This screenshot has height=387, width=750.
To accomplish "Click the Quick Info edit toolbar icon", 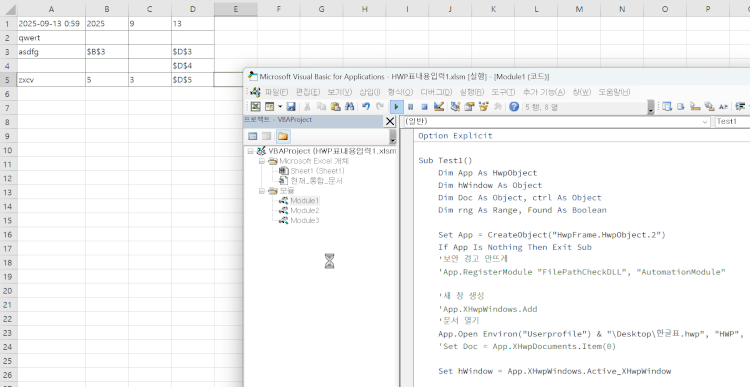I will pos(695,106).
